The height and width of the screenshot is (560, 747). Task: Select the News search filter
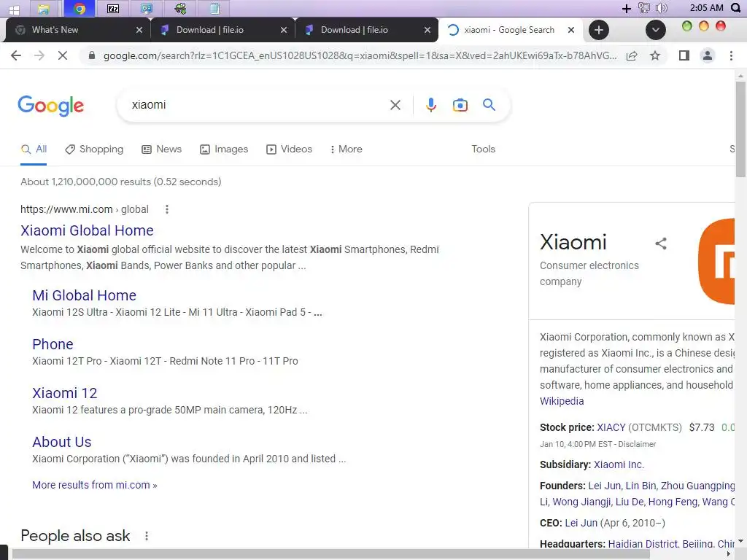click(162, 149)
